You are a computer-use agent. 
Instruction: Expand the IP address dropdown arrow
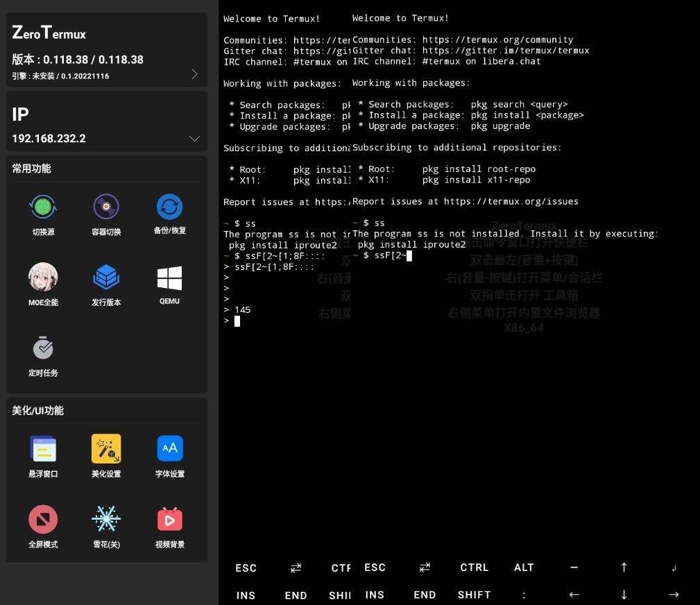coord(194,139)
